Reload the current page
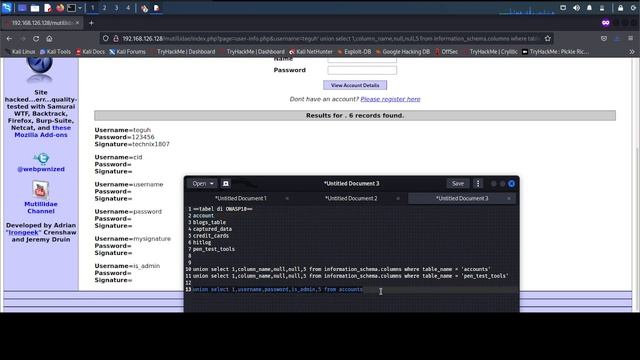This screenshot has width=640, height=360. (x=36, y=38)
